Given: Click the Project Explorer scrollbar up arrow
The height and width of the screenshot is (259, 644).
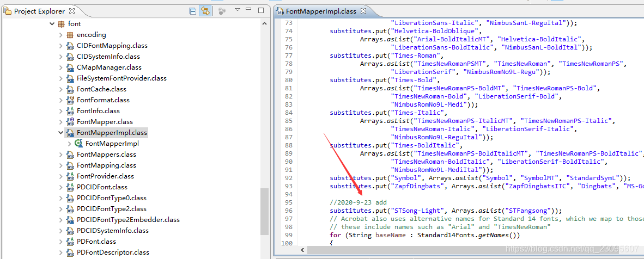Looking at the screenshot, I should tap(263, 24).
